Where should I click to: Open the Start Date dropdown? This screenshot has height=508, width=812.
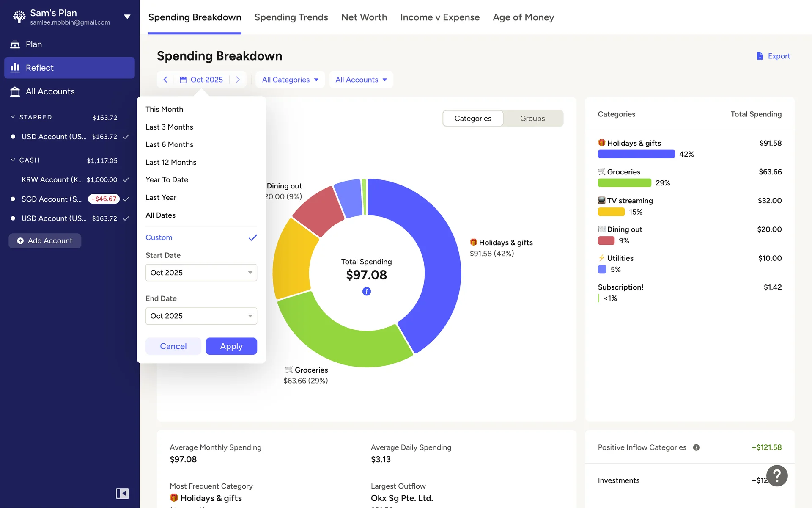tap(201, 273)
